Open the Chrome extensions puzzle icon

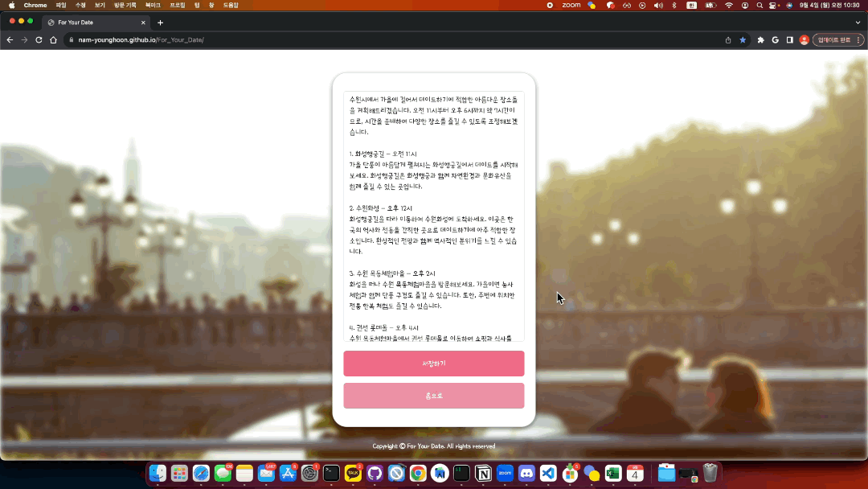point(760,40)
